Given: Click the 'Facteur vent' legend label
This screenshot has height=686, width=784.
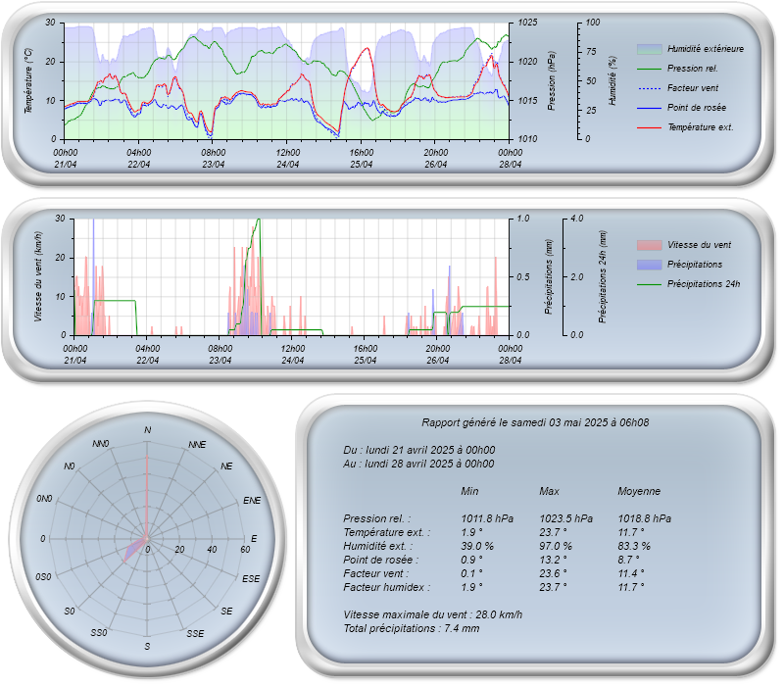Looking at the screenshot, I should coord(693,88).
